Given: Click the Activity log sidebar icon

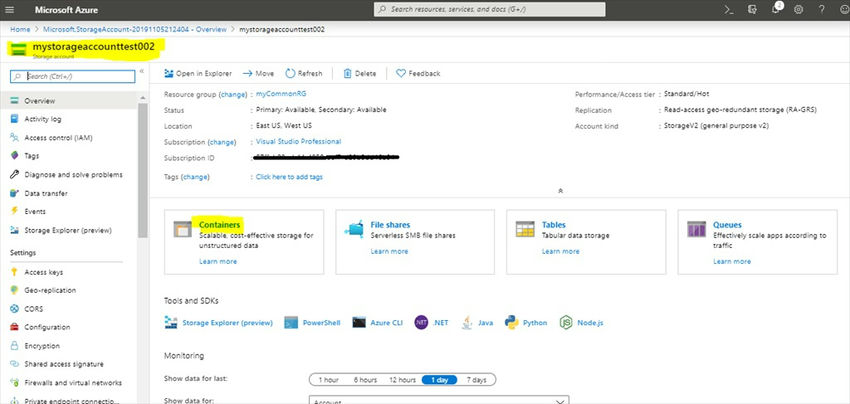Looking at the screenshot, I should coord(15,119).
